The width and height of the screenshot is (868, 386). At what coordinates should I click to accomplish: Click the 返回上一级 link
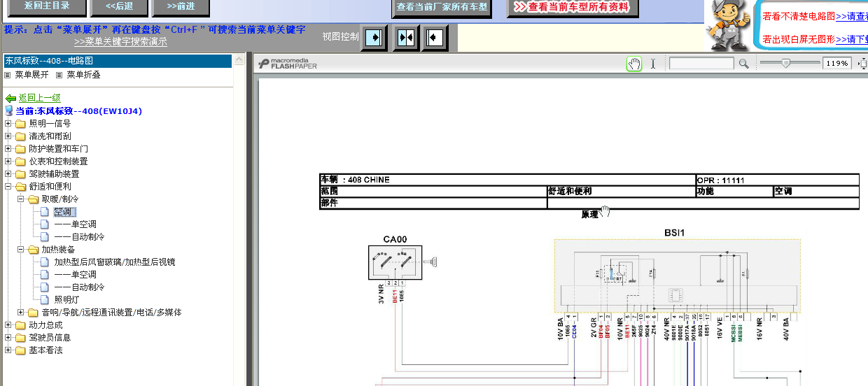[x=39, y=99]
